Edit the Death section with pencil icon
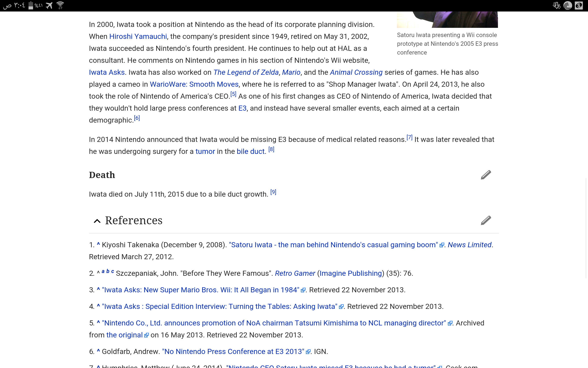The width and height of the screenshot is (588, 368). tap(486, 175)
